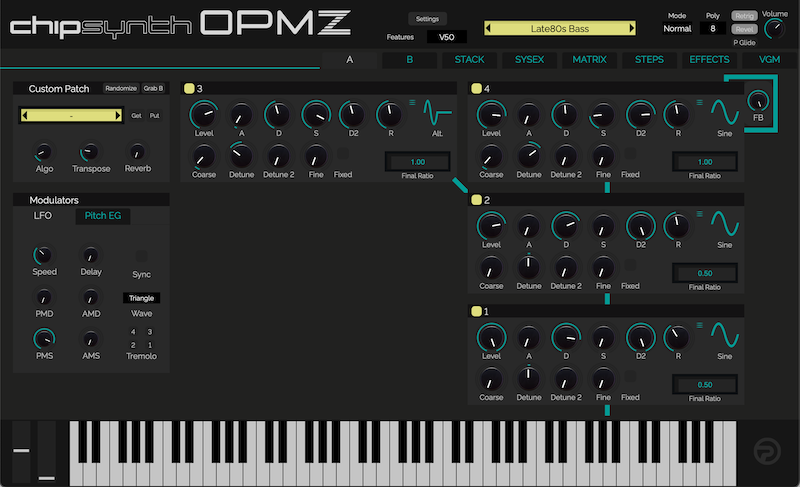
Task: Click the Put patch button
Action: click(155, 116)
